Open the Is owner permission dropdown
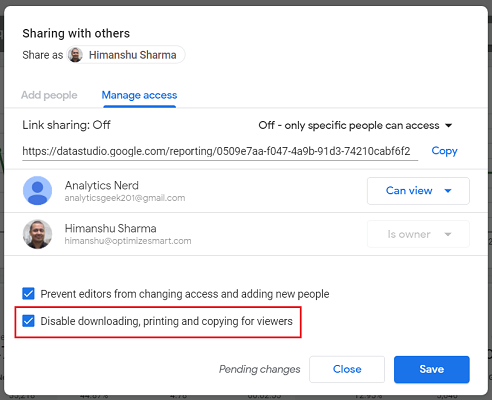492x400 pixels. point(418,234)
